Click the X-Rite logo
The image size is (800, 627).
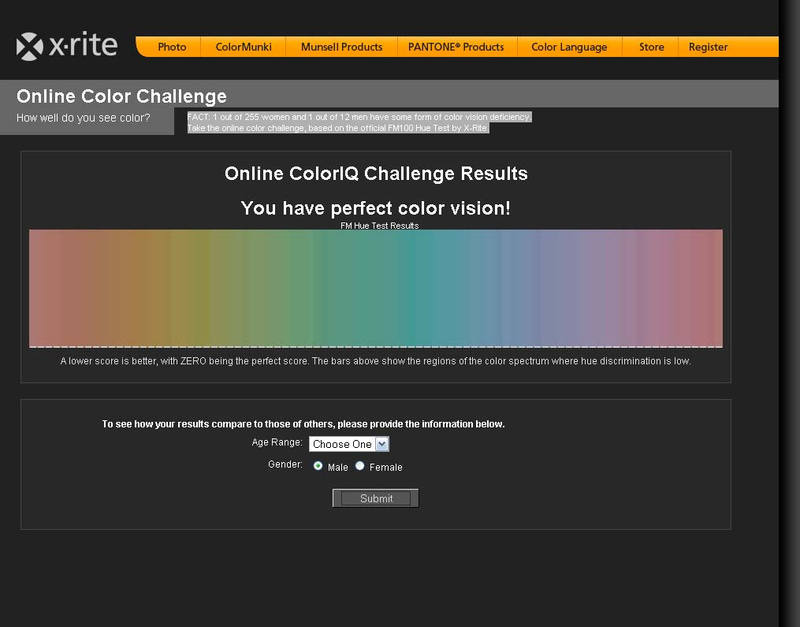click(67, 46)
